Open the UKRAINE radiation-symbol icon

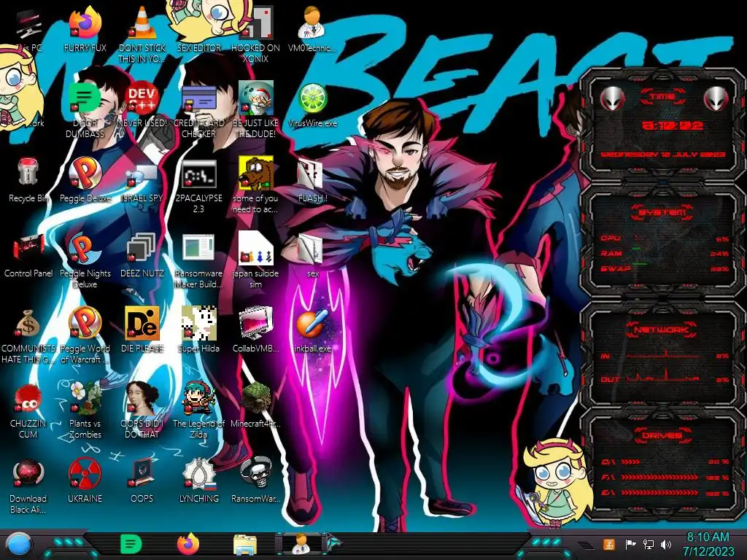click(85, 480)
